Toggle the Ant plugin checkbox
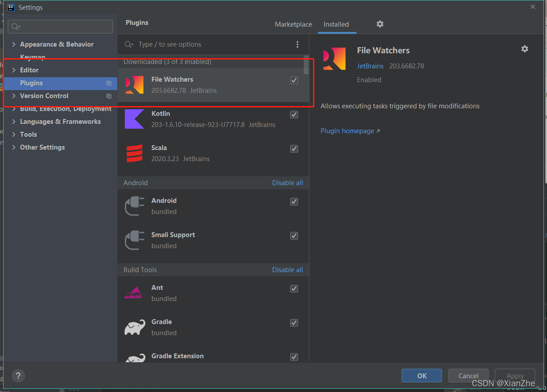Image resolution: width=547 pixels, height=392 pixels. (294, 289)
